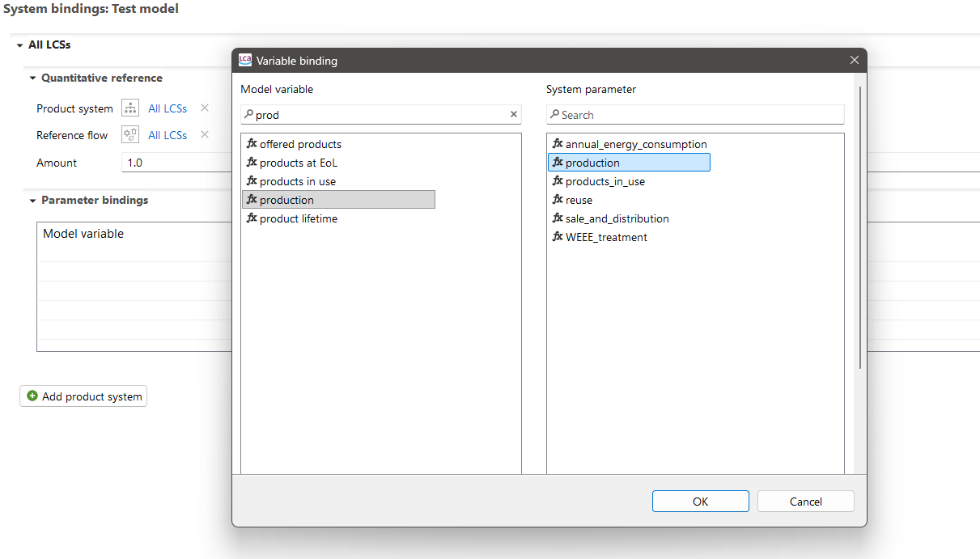
Task: Close the Variable binding dialog
Action: [854, 61]
